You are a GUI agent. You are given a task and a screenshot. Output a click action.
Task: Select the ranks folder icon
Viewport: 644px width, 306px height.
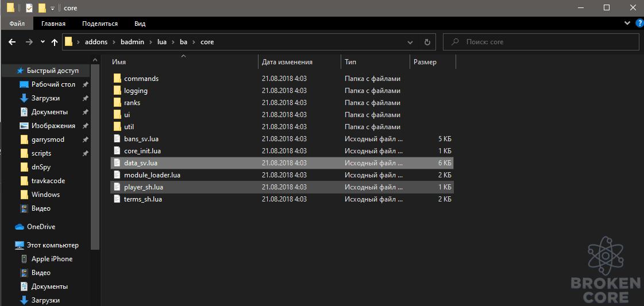[117, 103]
